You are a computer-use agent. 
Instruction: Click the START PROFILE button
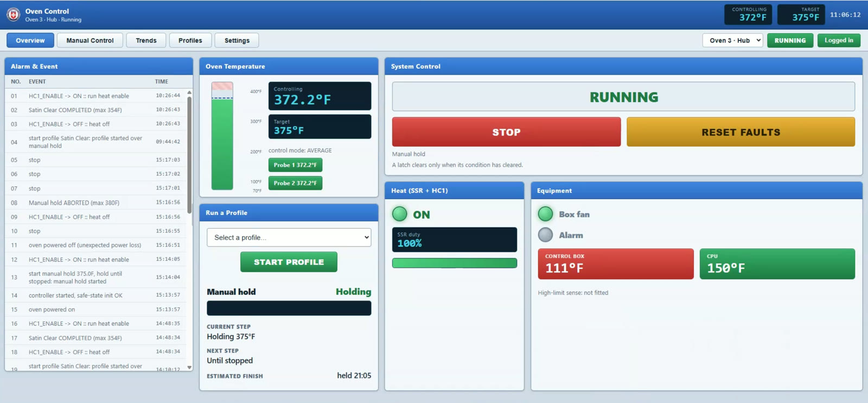pyautogui.click(x=289, y=262)
